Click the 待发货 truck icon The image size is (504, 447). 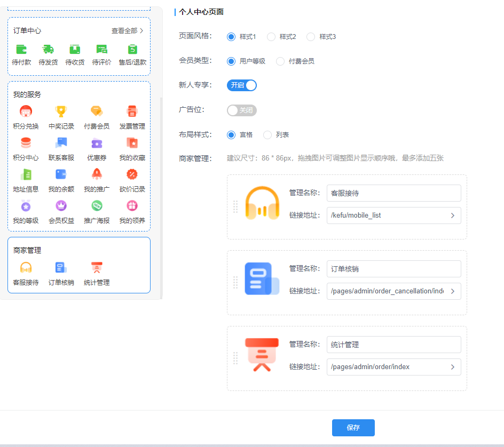coord(48,50)
